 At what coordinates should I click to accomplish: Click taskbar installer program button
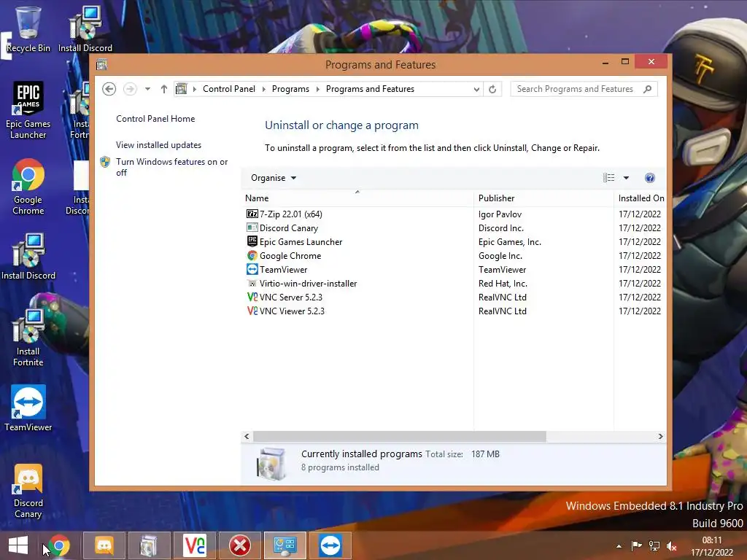[149, 545]
